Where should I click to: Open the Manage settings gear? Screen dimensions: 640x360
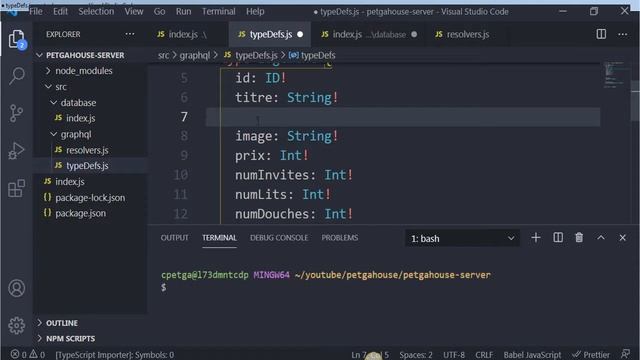coord(16,325)
